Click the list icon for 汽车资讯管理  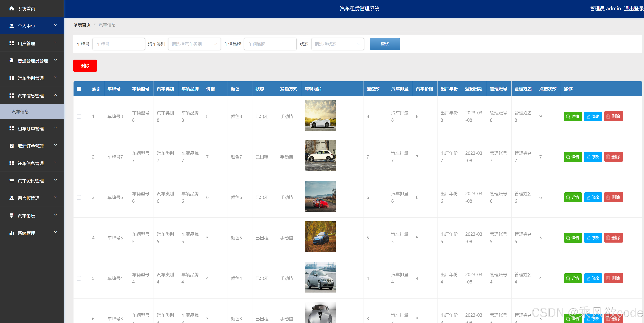(x=11, y=181)
